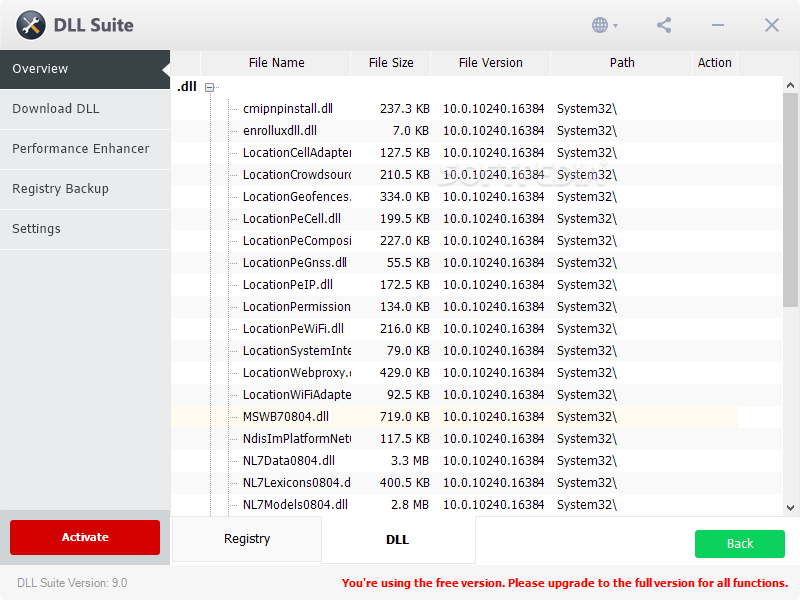The width and height of the screenshot is (800, 600).
Task: Minimize the DLL Suite window
Action: coord(718,25)
